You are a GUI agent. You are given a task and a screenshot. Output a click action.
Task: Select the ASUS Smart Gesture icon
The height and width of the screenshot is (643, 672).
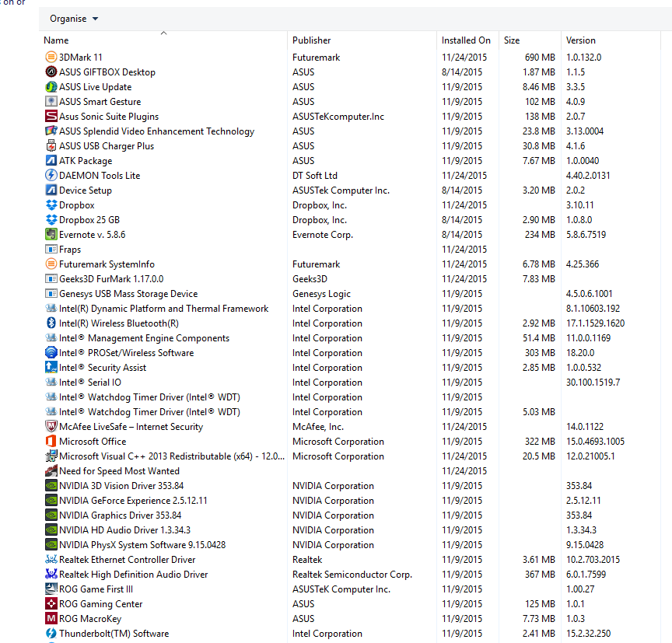pos(51,102)
